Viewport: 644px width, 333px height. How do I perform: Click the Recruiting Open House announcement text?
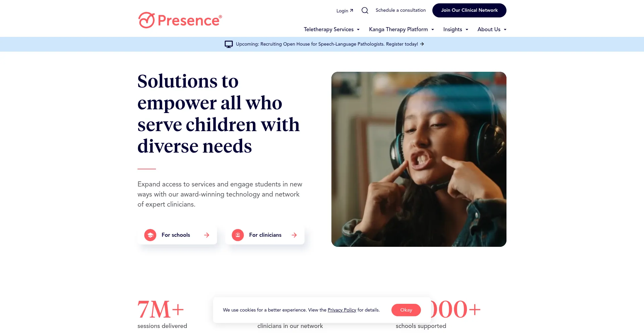(327, 44)
